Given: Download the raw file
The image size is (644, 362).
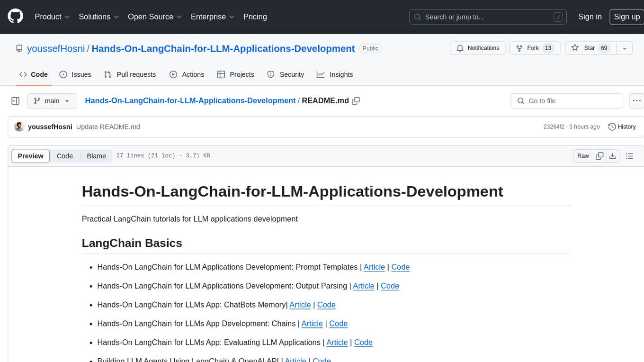Looking at the screenshot, I should tap(613, 156).
